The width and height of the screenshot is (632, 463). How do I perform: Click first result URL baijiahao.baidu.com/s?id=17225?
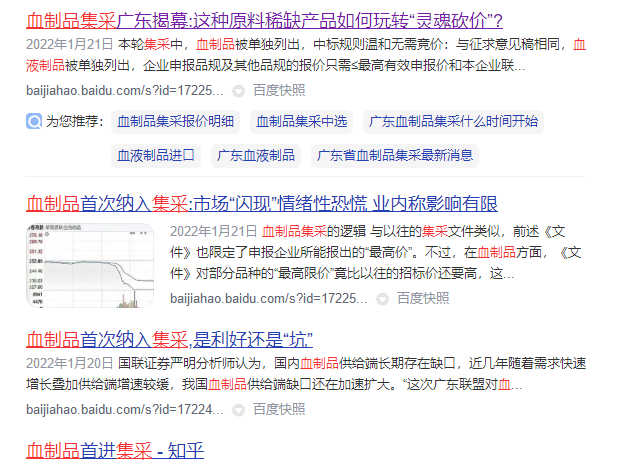click(x=125, y=91)
